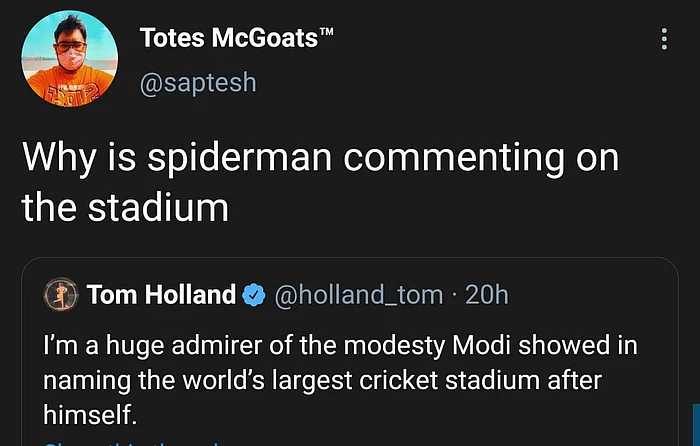This screenshot has height=446, width=700.
Task: Open the @holland_tom handle
Action: 358,294
